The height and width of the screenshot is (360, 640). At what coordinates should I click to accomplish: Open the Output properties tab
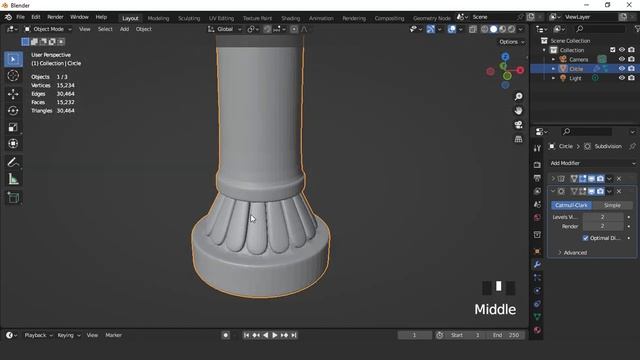tap(537, 178)
